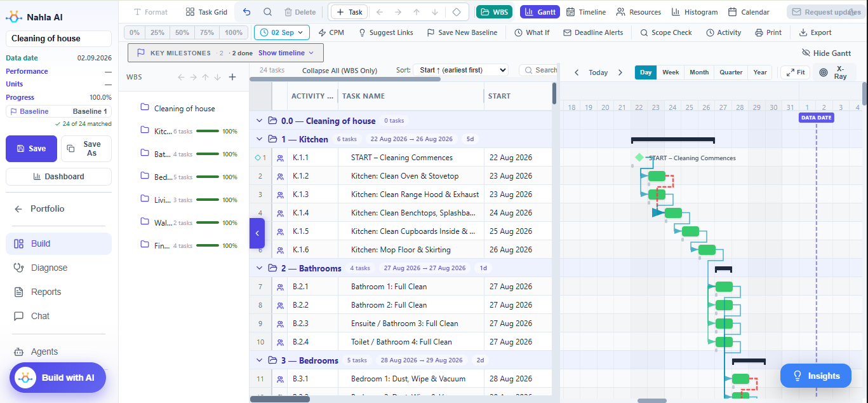
Task: Move task up with toolbar arrow
Action: (x=417, y=12)
